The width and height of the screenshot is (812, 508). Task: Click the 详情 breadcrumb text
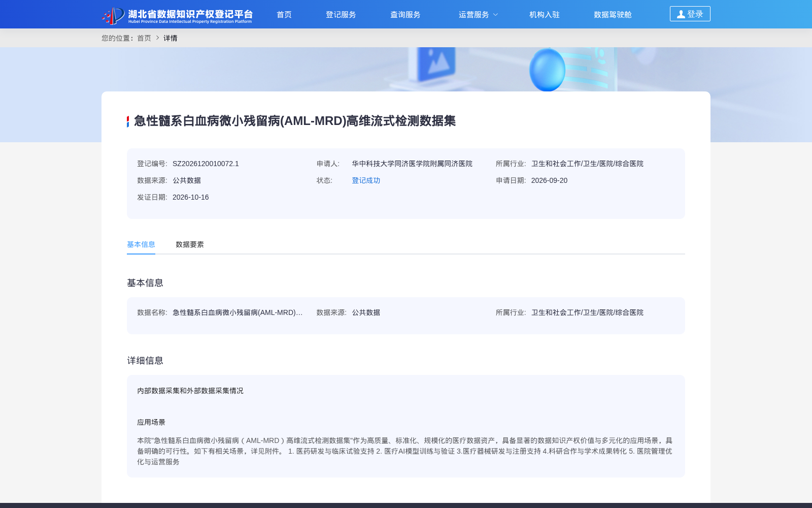coord(171,38)
